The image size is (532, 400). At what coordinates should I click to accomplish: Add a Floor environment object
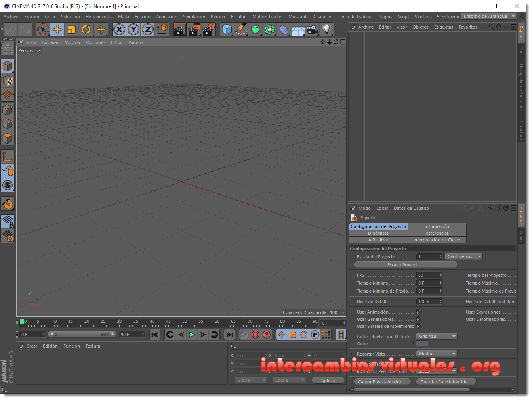tap(298, 29)
